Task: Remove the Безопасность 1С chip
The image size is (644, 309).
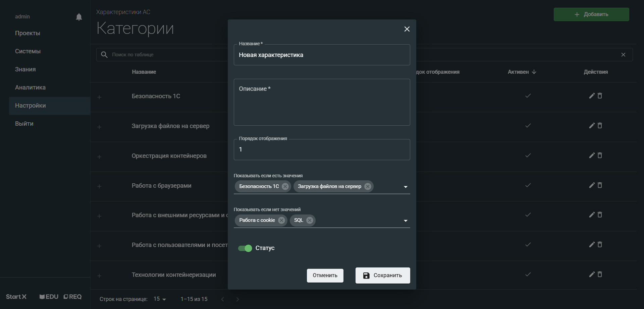Action: (x=285, y=186)
